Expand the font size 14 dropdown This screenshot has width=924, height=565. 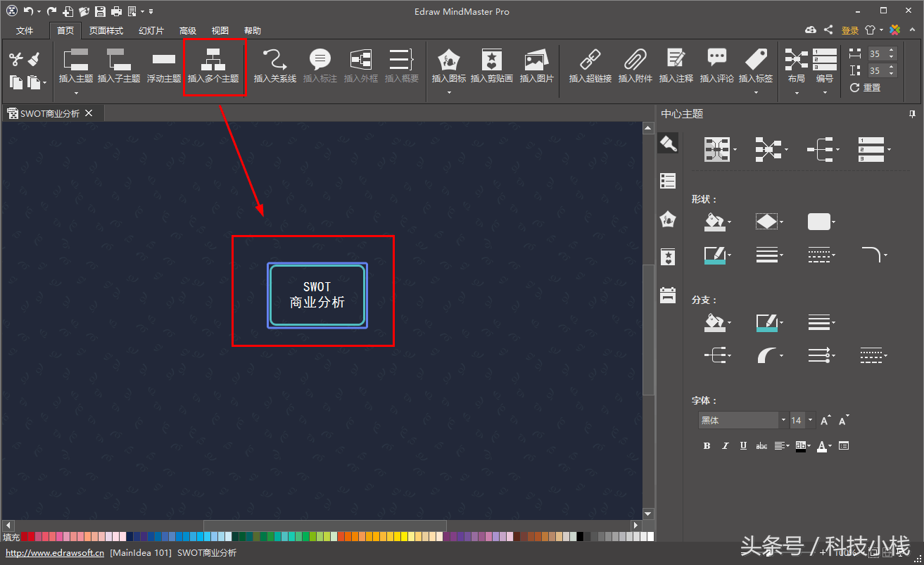[811, 421]
